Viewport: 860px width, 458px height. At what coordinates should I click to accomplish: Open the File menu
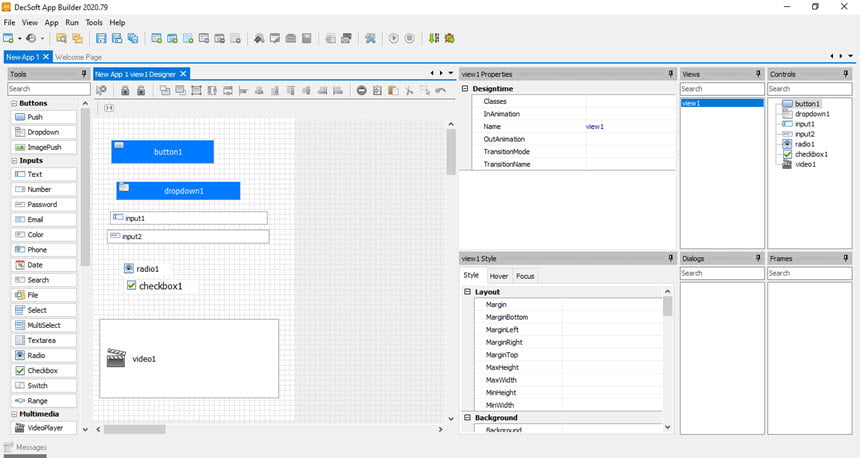pos(9,22)
